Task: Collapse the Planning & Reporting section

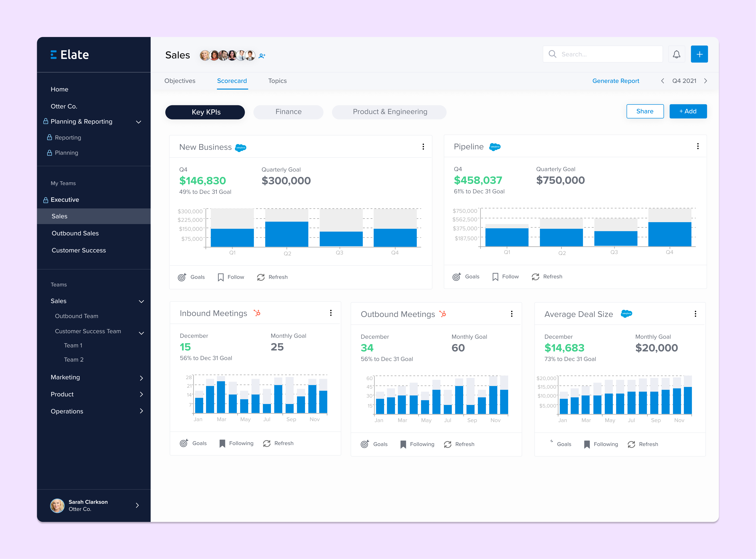Action: [x=138, y=122]
